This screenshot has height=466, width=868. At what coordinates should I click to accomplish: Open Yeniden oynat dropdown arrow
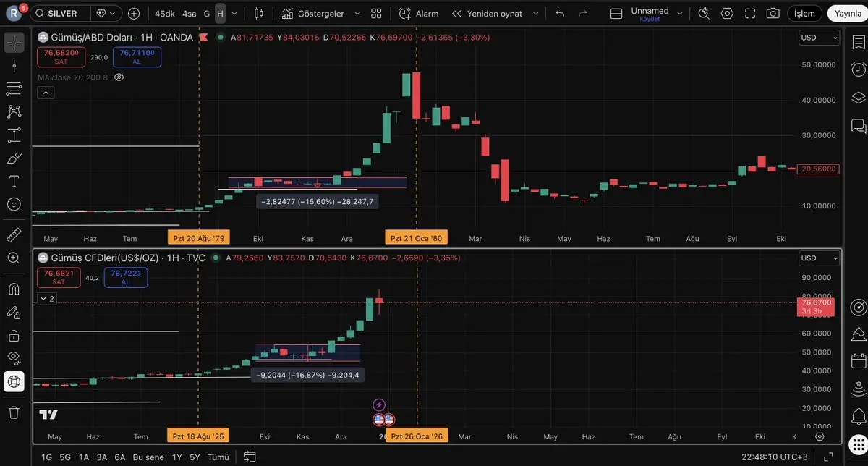536,14
